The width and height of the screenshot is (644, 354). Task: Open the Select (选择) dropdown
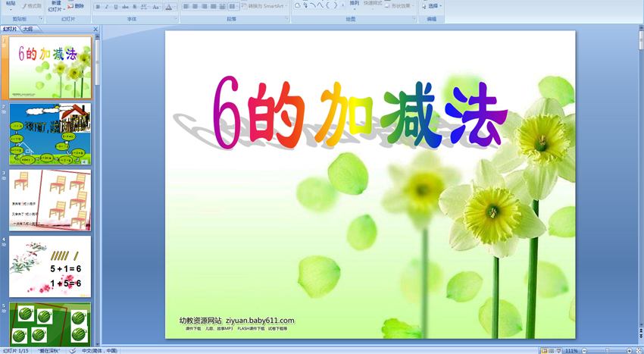(x=432, y=6)
